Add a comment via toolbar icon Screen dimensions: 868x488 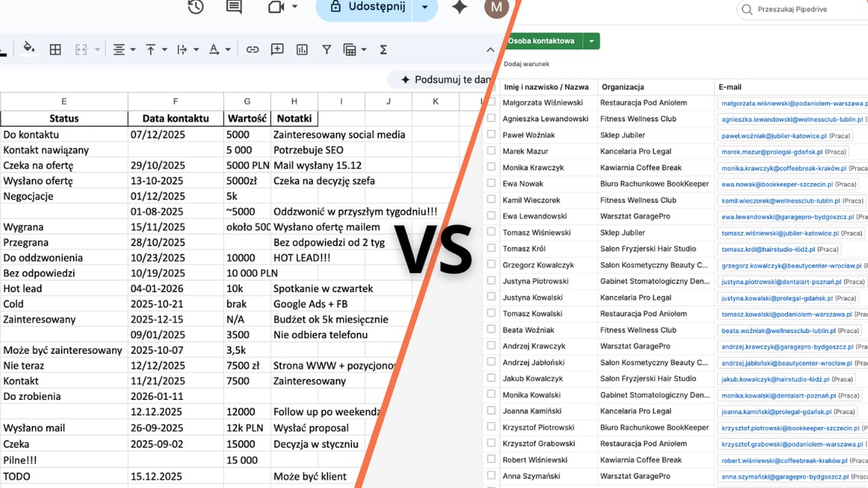coord(277,50)
